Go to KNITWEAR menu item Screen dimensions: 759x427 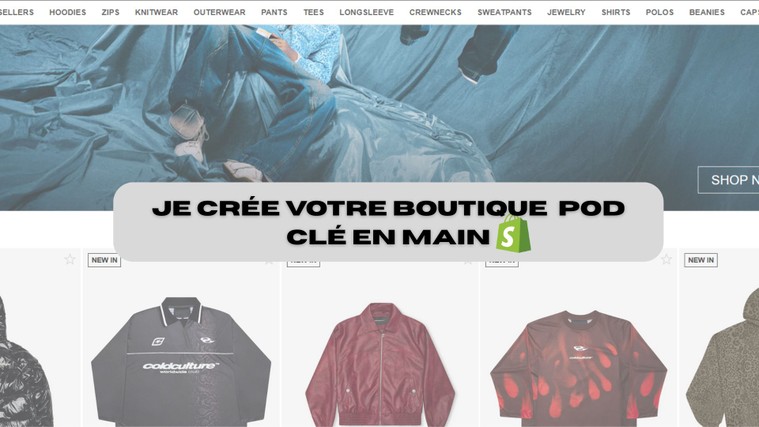click(156, 12)
